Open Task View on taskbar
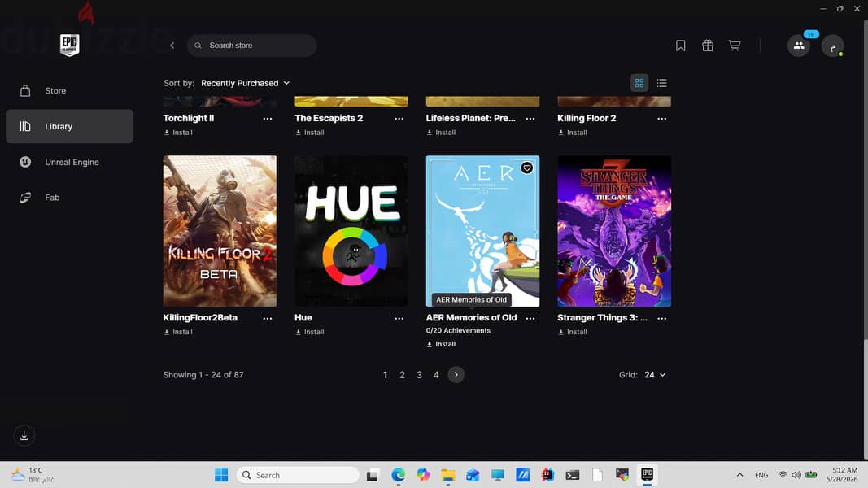The height and width of the screenshot is (488, 868). tap(373, 475)
